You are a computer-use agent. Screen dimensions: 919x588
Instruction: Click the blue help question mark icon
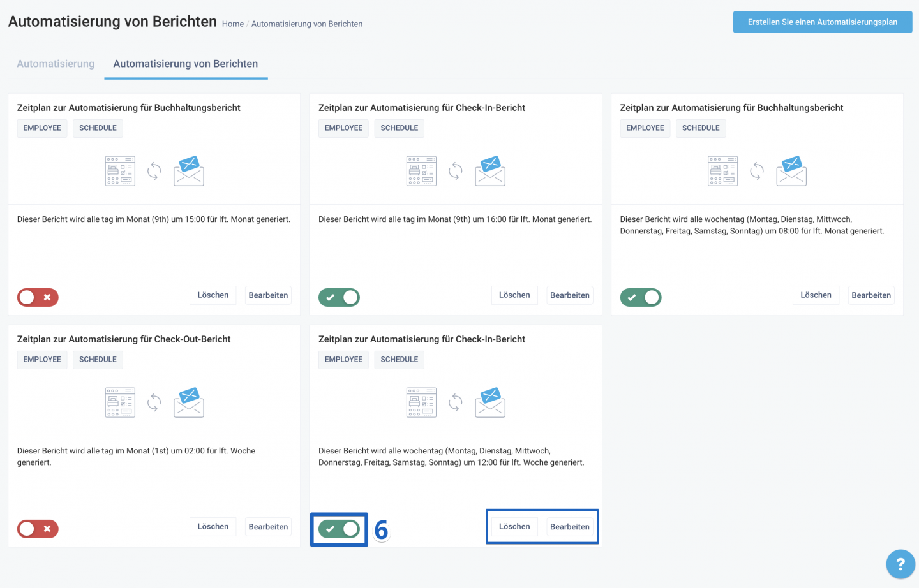900,564
